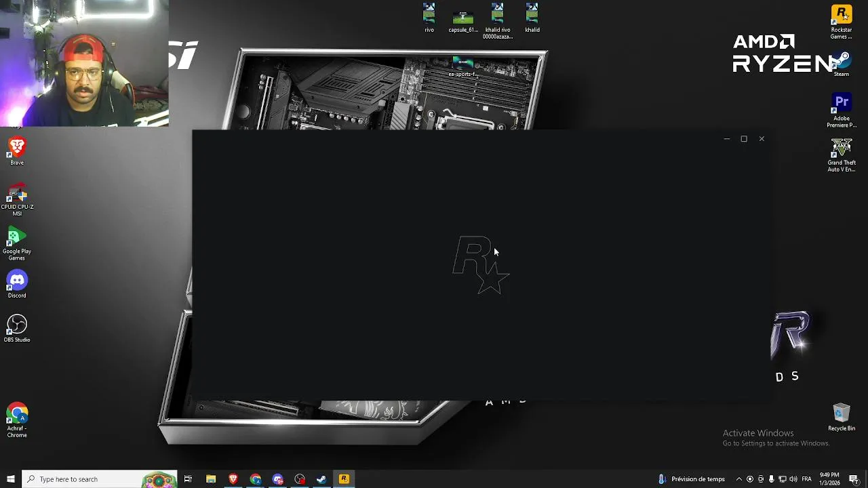Select the Steam desktop shortcut
This screenshot has width=868, height=488.
click(842, 64)
